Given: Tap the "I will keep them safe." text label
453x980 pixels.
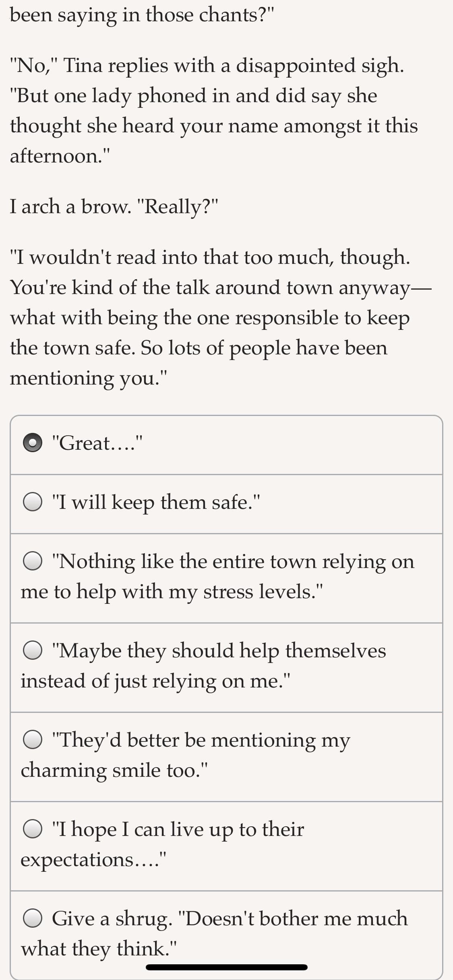Looking at the screenshot, I should 156,502.
